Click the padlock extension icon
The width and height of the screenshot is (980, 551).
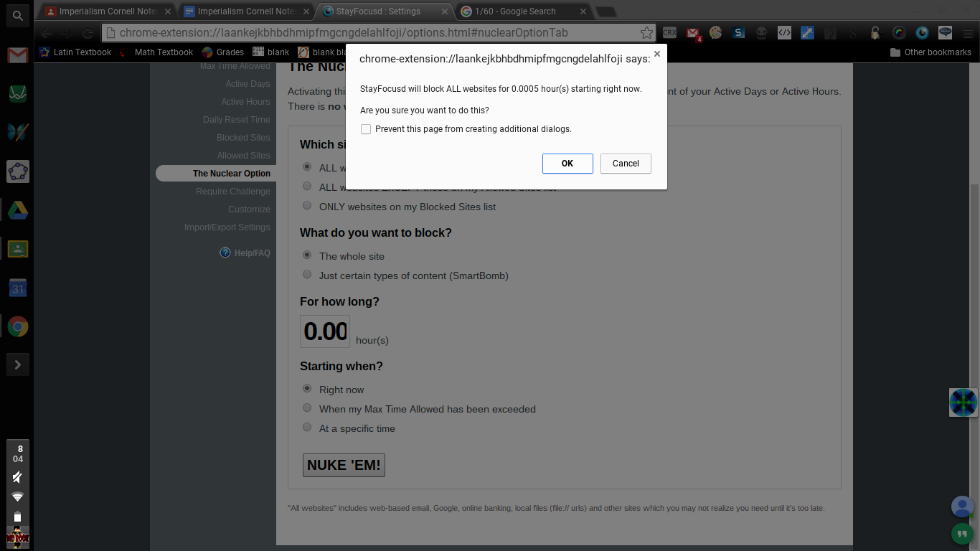click(x=876, y=32)
